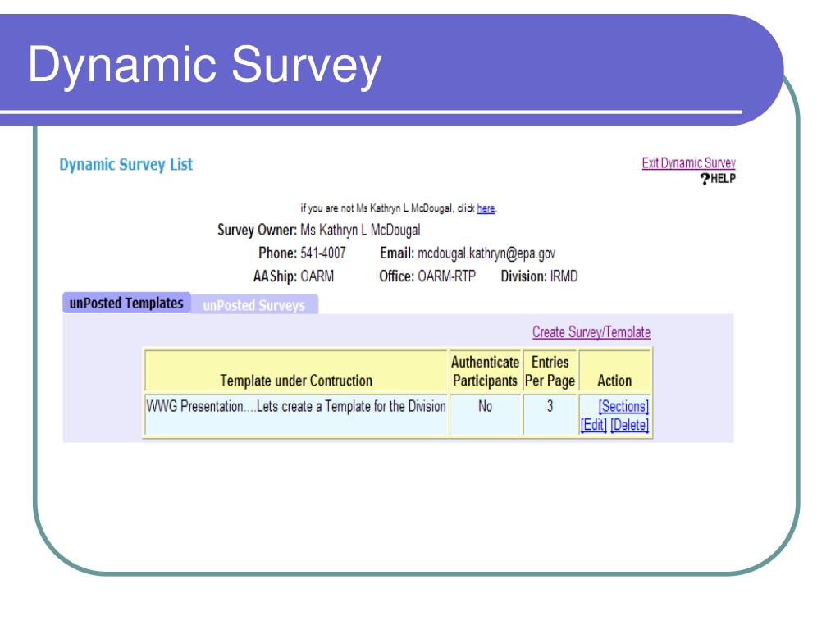Click the email mcdougal.kathryn@epa.gov
The image size is (840, 630).
click(x=486, y=253)
